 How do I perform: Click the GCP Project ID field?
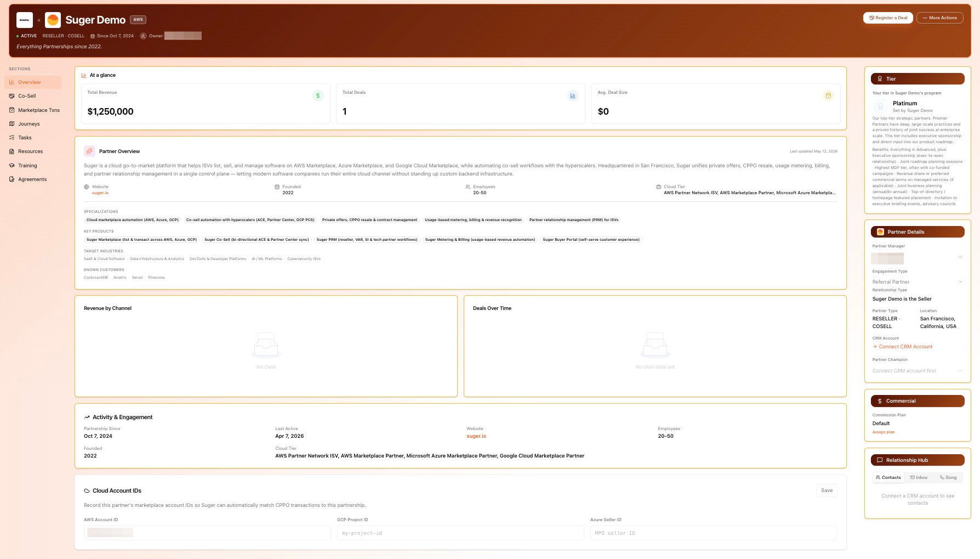point(460,533)
